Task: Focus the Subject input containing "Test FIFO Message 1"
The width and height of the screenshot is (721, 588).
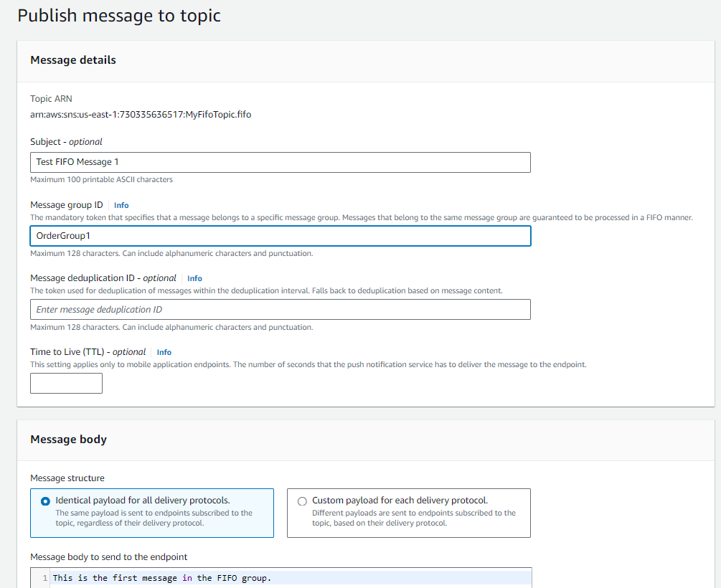Action: point(280,162)
